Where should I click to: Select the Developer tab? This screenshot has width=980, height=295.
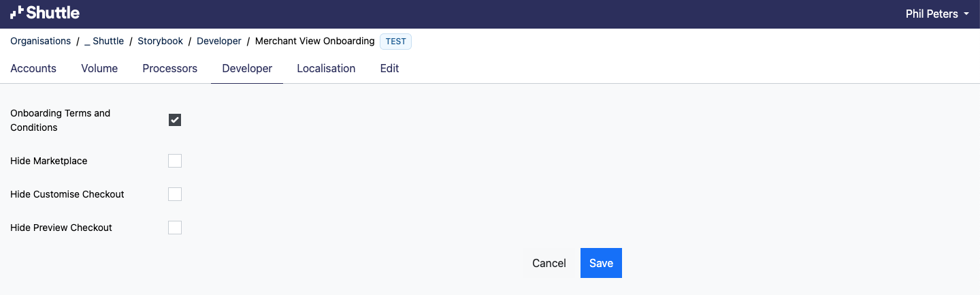(247, 68)
